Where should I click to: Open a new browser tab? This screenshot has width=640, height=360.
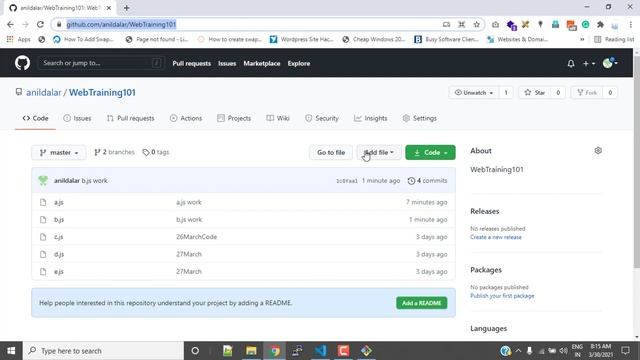[127, 8]
